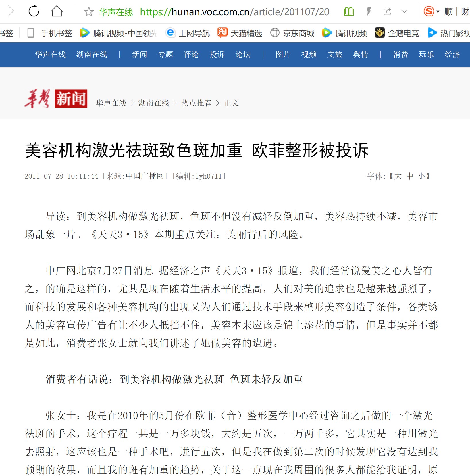
Task: Click the 企鹅电竞 penguin icon
Action: pos(380,33)
